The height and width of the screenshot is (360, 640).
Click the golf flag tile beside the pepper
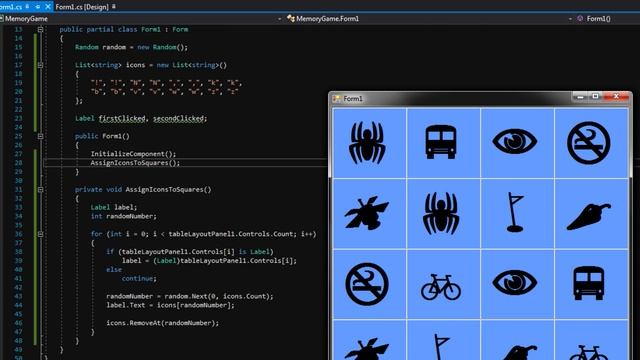click(517, 213)
